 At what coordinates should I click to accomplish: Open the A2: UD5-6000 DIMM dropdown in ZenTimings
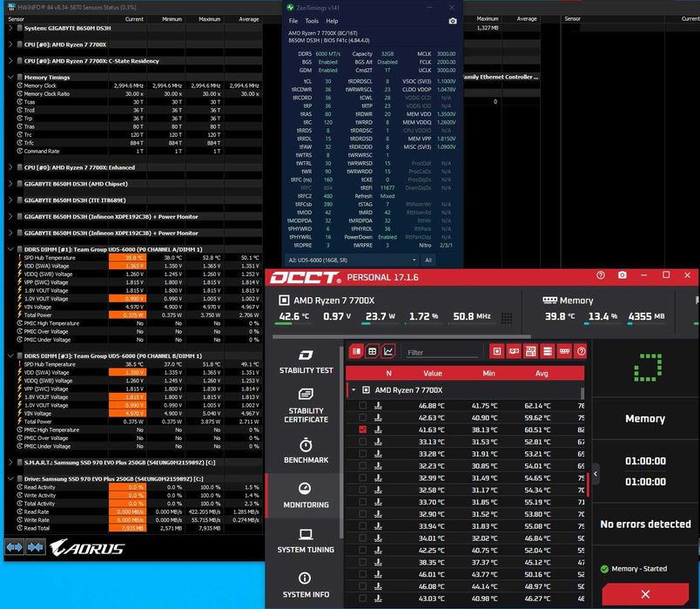coord(353,260)
